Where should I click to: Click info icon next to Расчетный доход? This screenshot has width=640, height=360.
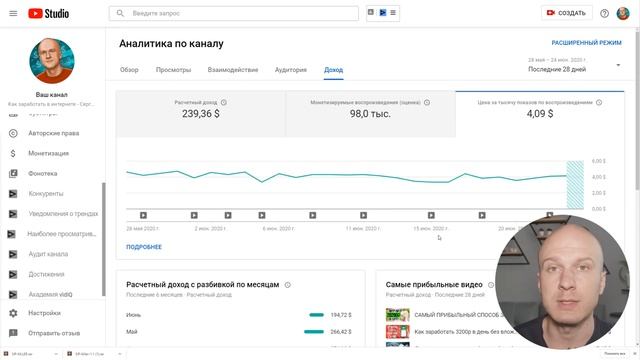224,102
